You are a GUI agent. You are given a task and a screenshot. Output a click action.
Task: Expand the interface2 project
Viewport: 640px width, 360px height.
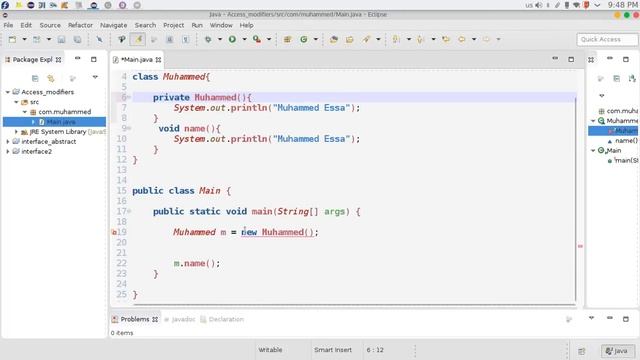(x=7, y=151)
